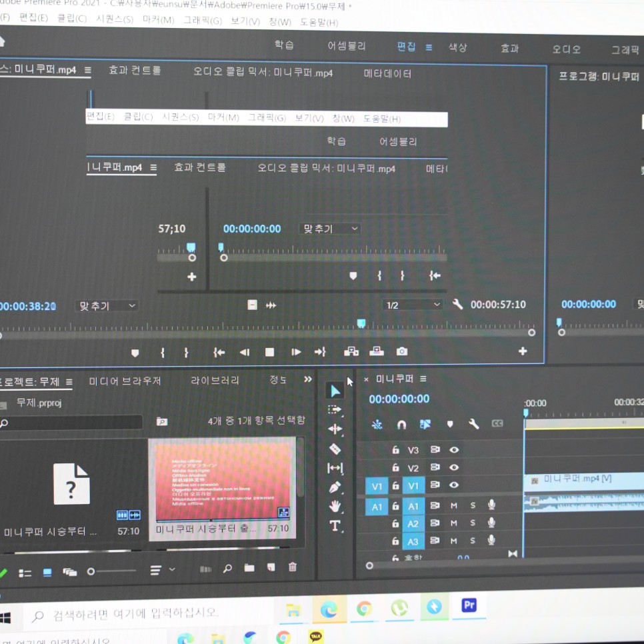The height and width of the screenshot is (644, 644).
Task: Open the 메타데이터 tab
Action: (387, 74)
